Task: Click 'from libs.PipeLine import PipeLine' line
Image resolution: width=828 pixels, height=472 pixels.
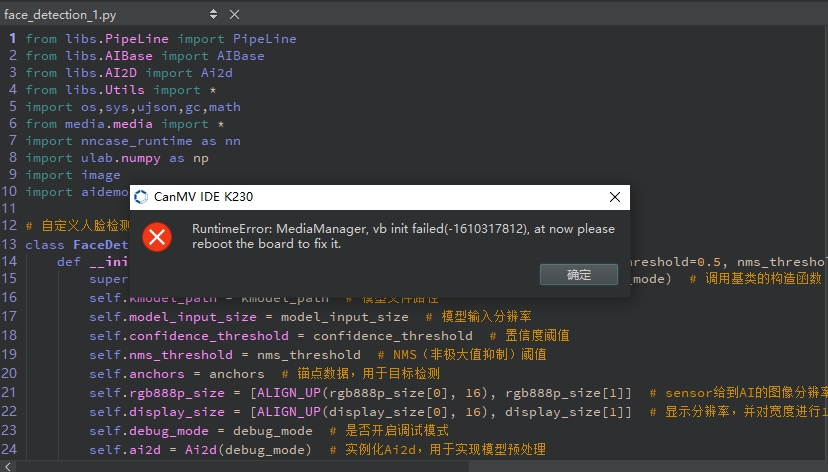Action: (161, 39)
